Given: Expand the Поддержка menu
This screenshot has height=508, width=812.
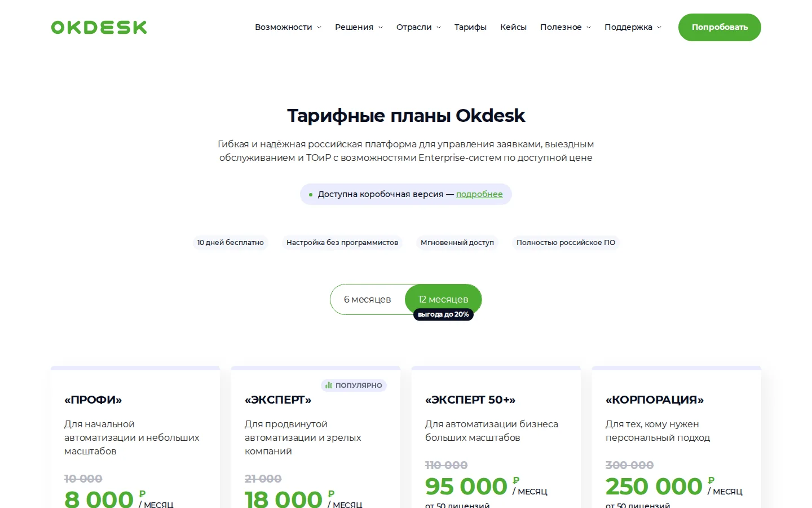Looking at the screenshot, I should click(633, 27).
